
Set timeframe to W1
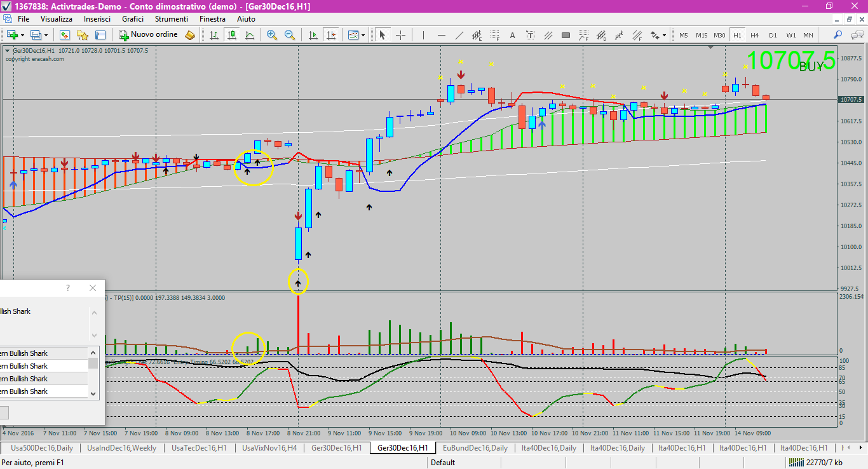[790, 35]
